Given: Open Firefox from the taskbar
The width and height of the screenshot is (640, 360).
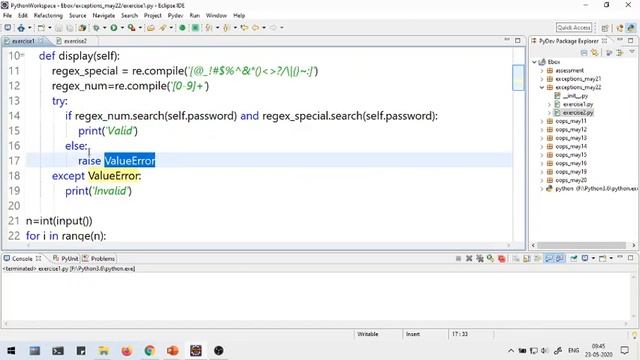Looking at the screenshot, I should [127, 351].
